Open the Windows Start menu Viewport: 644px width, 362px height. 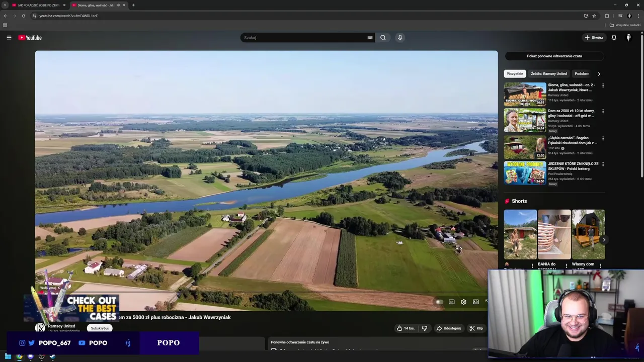point(8,357)
